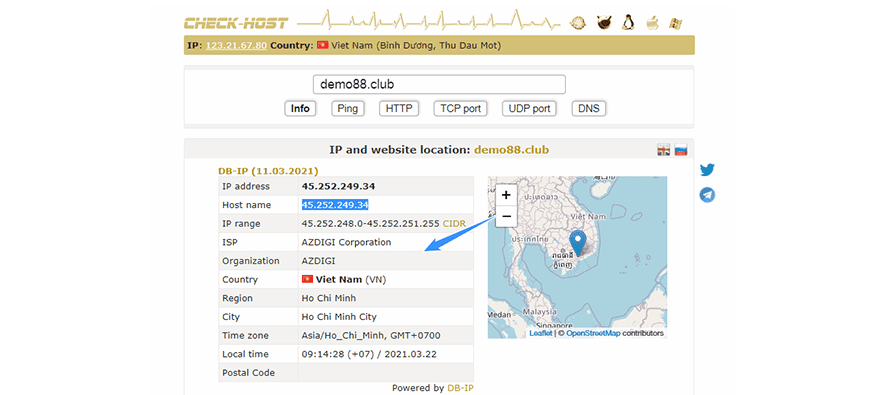Open the visitor IP link 123.21.67.80
This screenshot has height=395, width=882.
(236, 45)
